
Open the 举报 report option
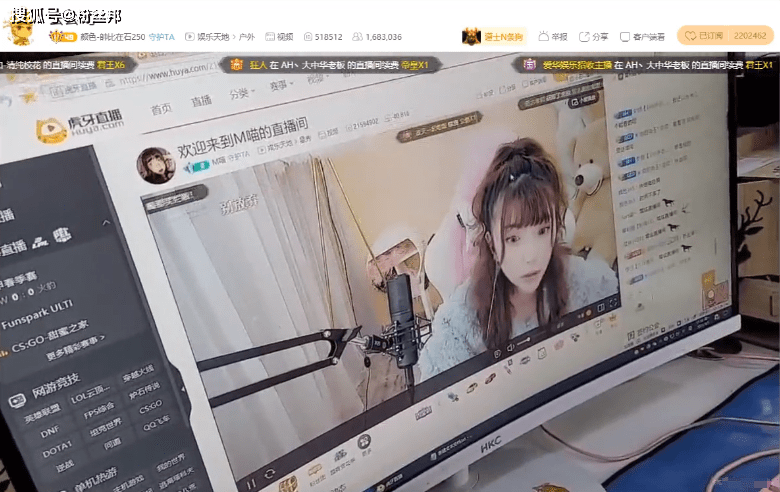pyautogui.click(x=553, y=36)
